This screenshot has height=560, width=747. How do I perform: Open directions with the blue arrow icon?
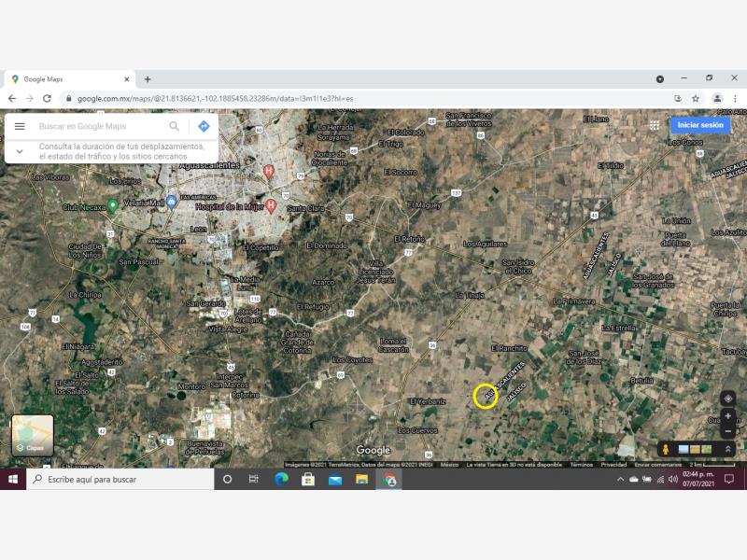(x=204, y=126)
